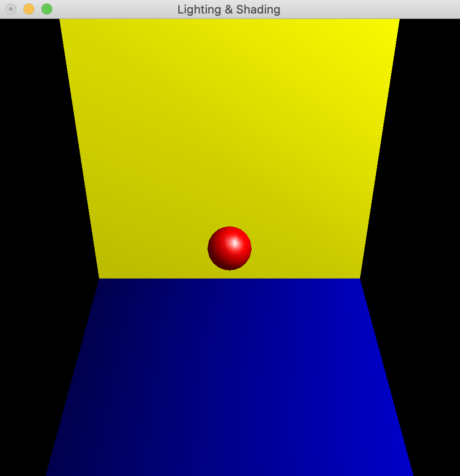The image size is (460, 476).
Task: Click the blue floor plane
Action: tap(230, 377)
